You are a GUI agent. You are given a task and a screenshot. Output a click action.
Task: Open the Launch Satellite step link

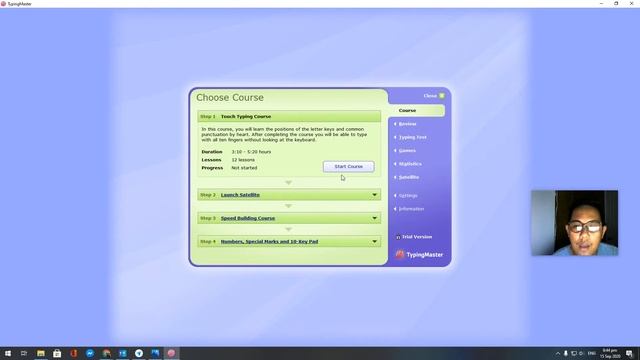point(240,195)
